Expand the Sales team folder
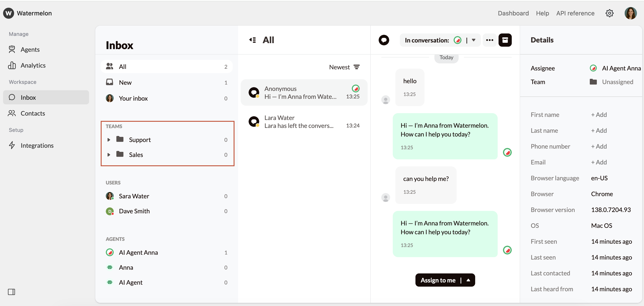This screenshot has width=644, height=306. click(x=109, y=155)
